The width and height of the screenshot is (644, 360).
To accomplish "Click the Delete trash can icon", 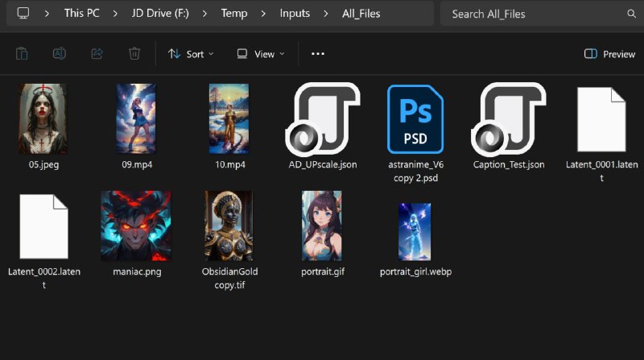I will (x=134, y=54).
